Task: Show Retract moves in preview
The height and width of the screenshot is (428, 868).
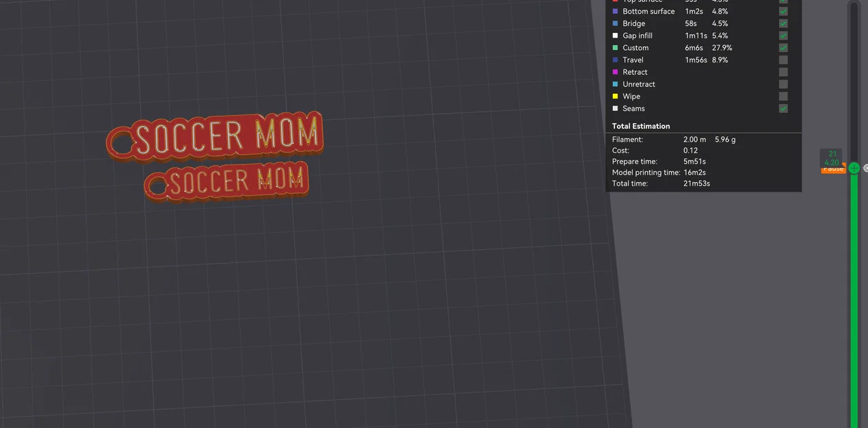Action: pyautogui.click(x=782, y=72)
